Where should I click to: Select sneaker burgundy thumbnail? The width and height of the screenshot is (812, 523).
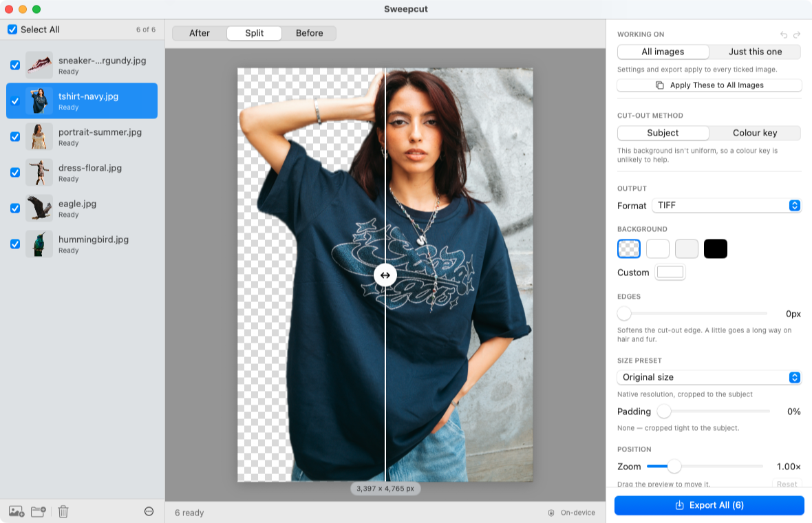coord(39,65)
